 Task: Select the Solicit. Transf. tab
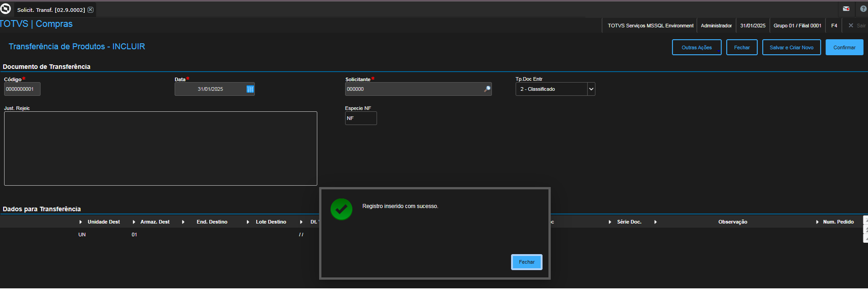pos(51,10)
